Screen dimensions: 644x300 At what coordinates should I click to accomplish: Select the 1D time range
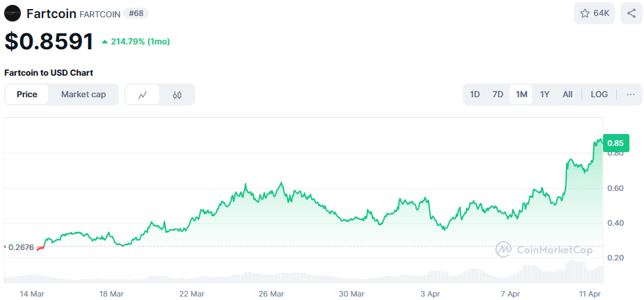click(474, 94)
